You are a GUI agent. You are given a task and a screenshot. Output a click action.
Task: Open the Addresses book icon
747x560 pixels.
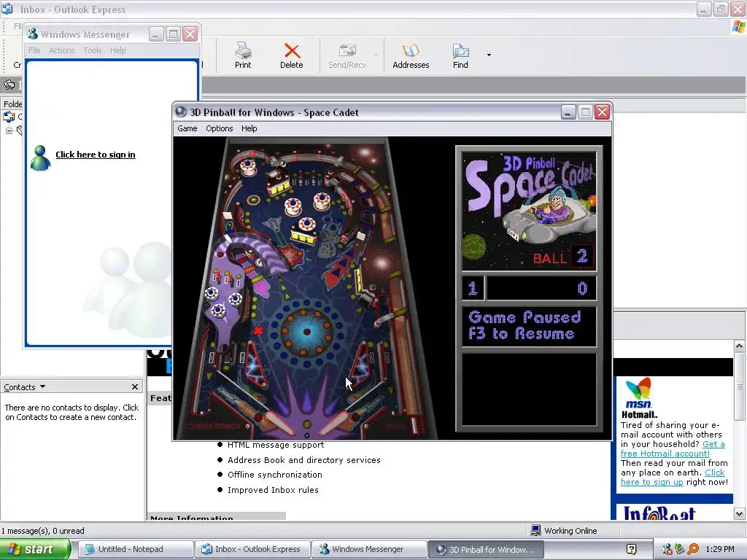[411, 56]
